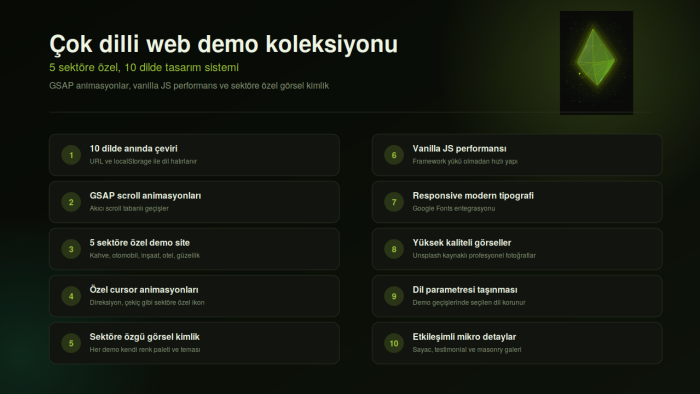Select the '5 sektöre özel demo site' title
Viewport: 700px width, 394px height.
140,243
